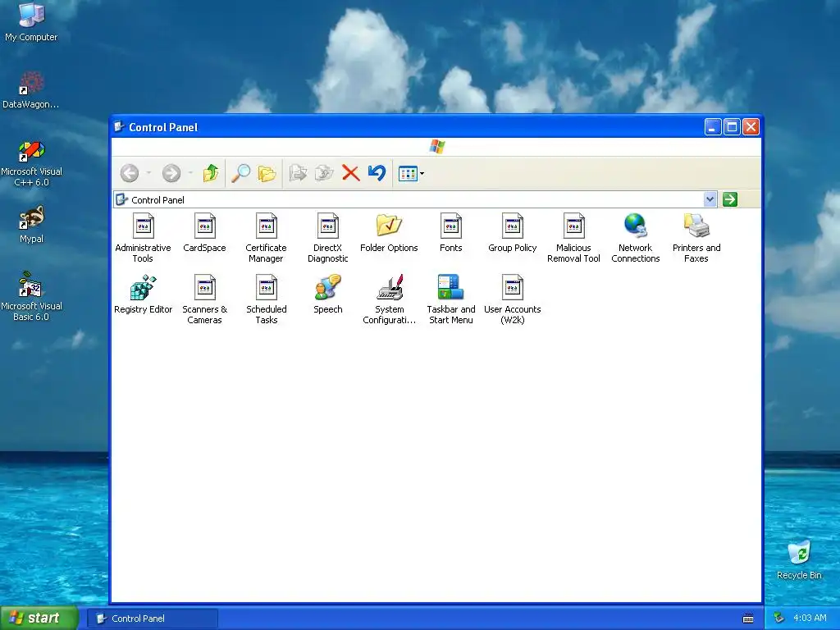Open Group Policy item

(x=513, y=232)
